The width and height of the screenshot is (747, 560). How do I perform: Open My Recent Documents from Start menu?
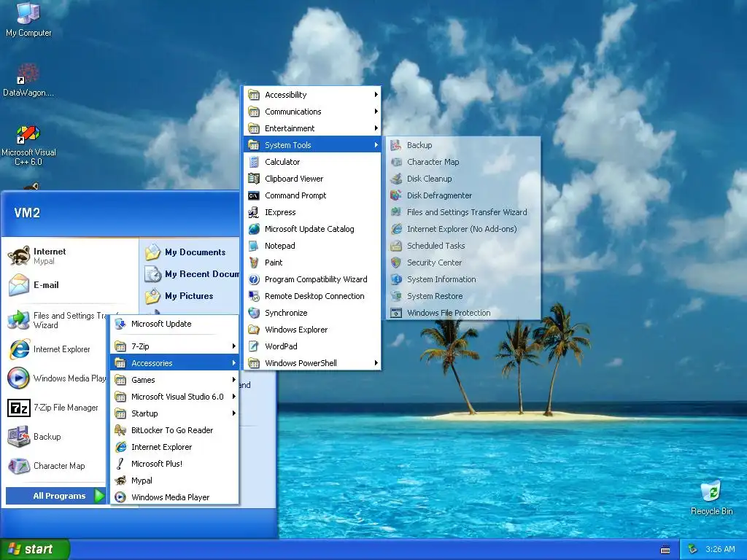[x=190, y=274]
